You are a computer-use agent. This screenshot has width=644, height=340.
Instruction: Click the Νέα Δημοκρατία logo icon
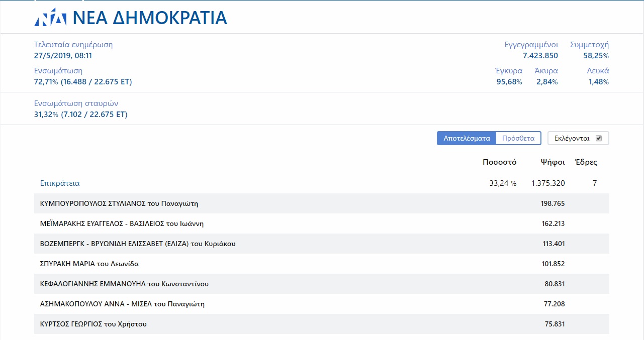click(x=50, y=19)
